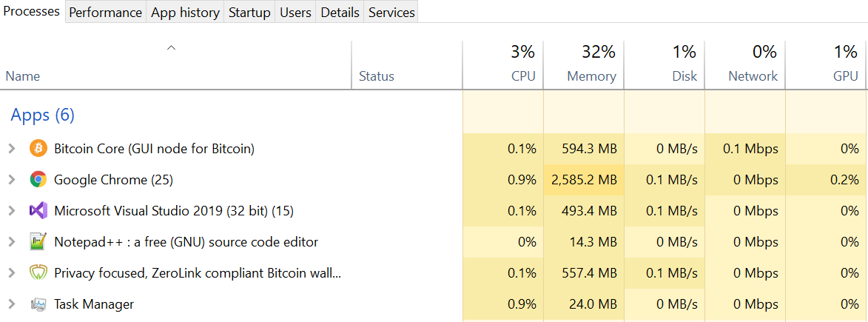Click the Visual Studio 2019 purple icon
Viewport: 868px width, 322px height.
click(x=38, y=211)
